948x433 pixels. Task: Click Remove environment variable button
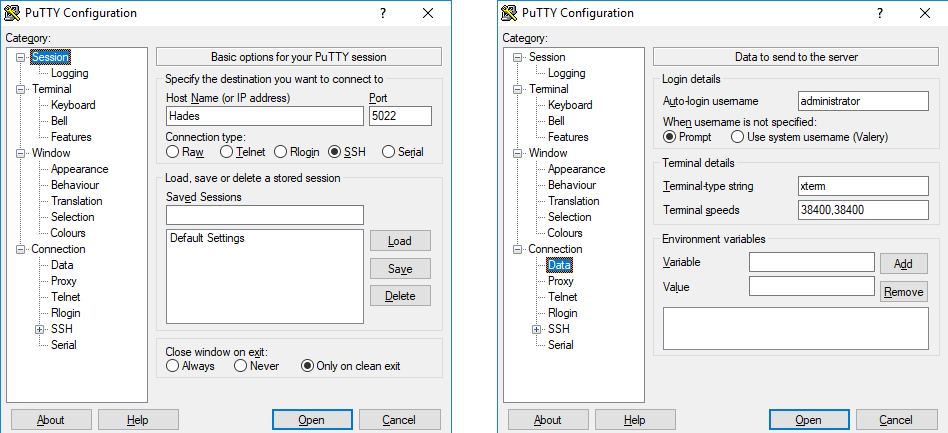904,291
